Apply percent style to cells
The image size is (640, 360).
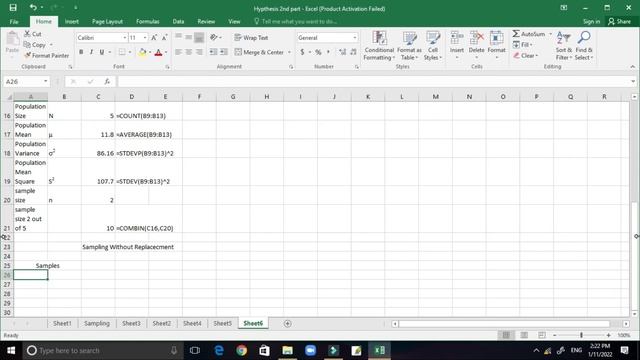point(318,52)
